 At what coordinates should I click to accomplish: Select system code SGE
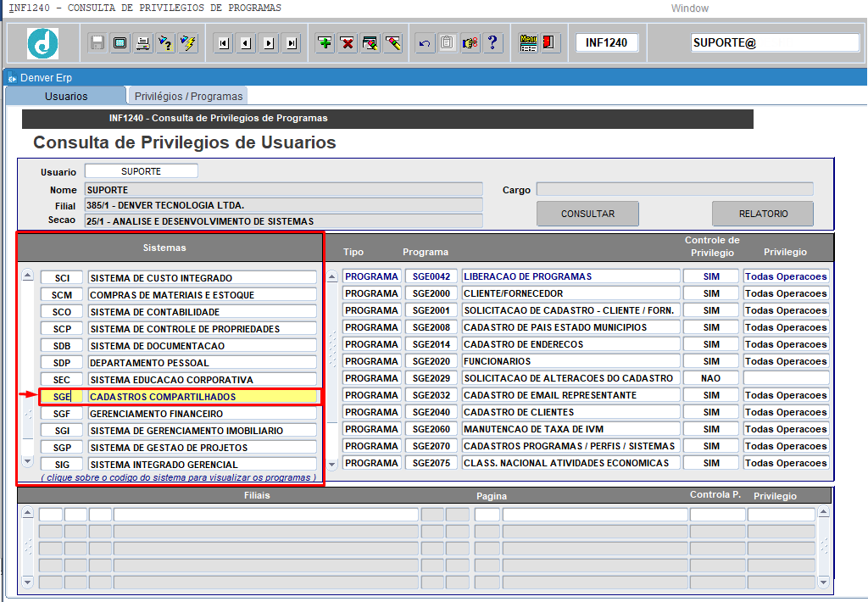tap(62, 397)
